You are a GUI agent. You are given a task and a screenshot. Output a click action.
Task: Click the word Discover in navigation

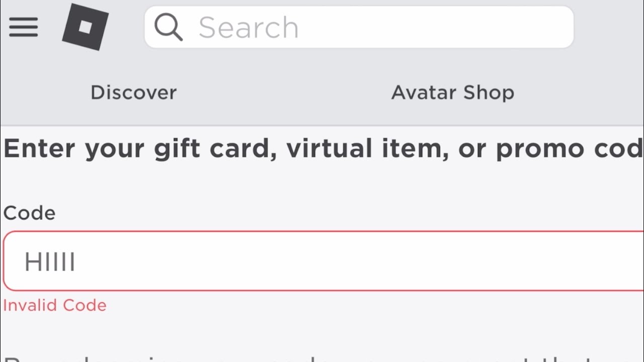[133, 93]
